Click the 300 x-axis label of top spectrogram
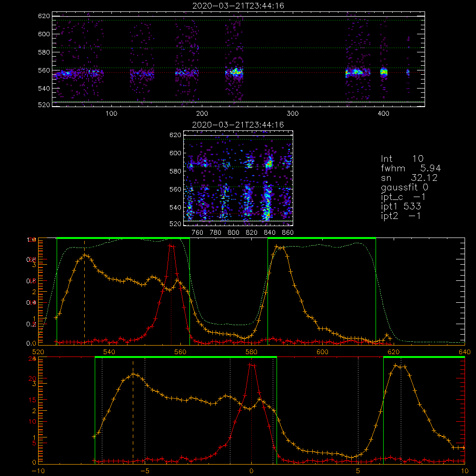 coord(293,114)
